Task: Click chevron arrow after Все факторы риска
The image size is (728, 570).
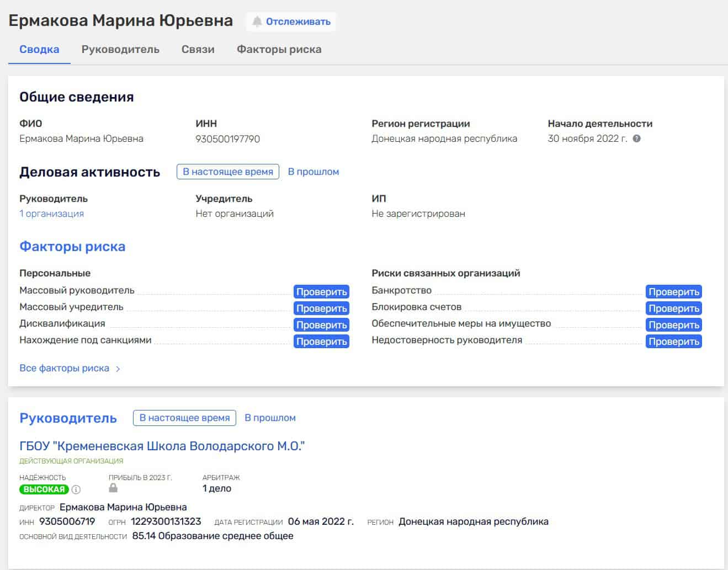Action: click(118, 369)
